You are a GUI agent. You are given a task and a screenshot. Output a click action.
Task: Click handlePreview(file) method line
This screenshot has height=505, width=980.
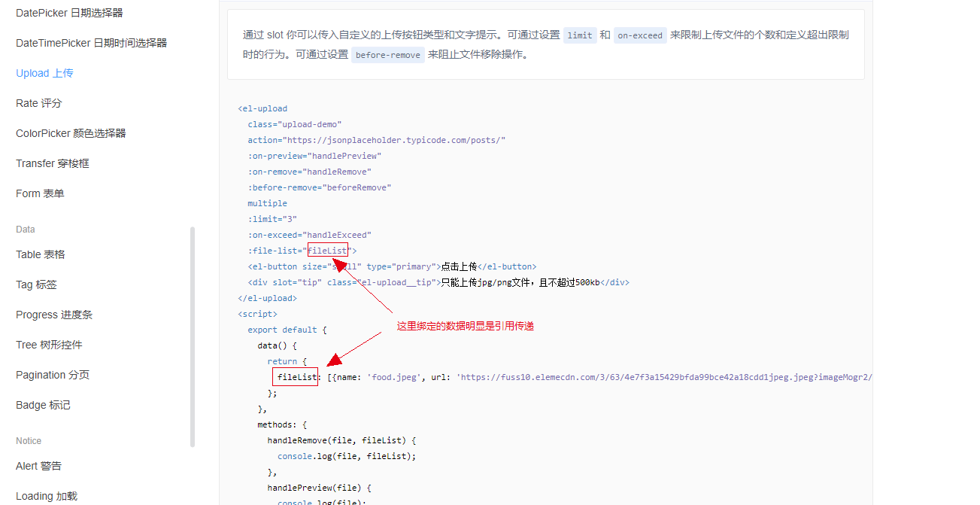[x=320, y=488]
